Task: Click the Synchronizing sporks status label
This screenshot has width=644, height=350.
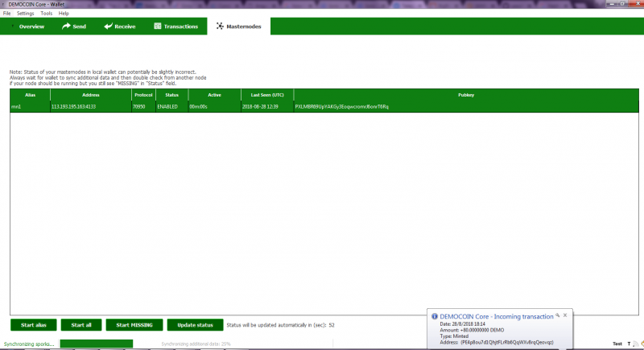Action: [29, 344]
